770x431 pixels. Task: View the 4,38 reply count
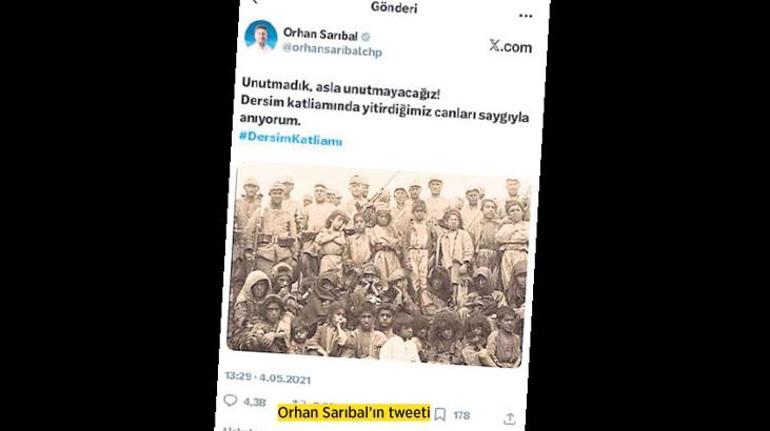click(x=254, y=402)
